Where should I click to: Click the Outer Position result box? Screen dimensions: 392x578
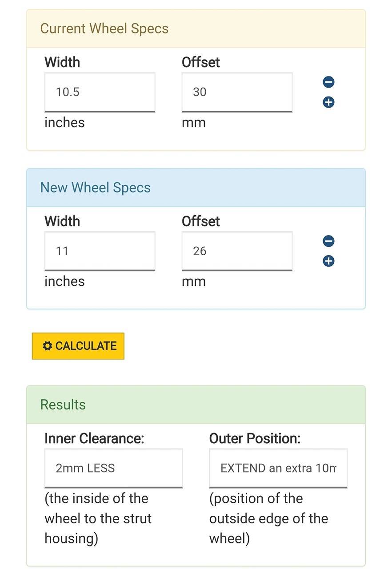[x=278, y=468]
